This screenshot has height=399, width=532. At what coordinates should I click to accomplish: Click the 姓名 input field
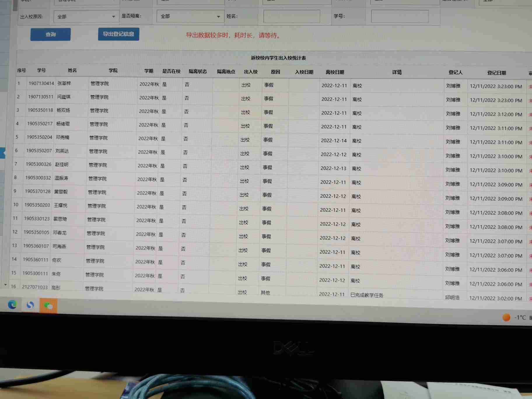click(291, 16)
